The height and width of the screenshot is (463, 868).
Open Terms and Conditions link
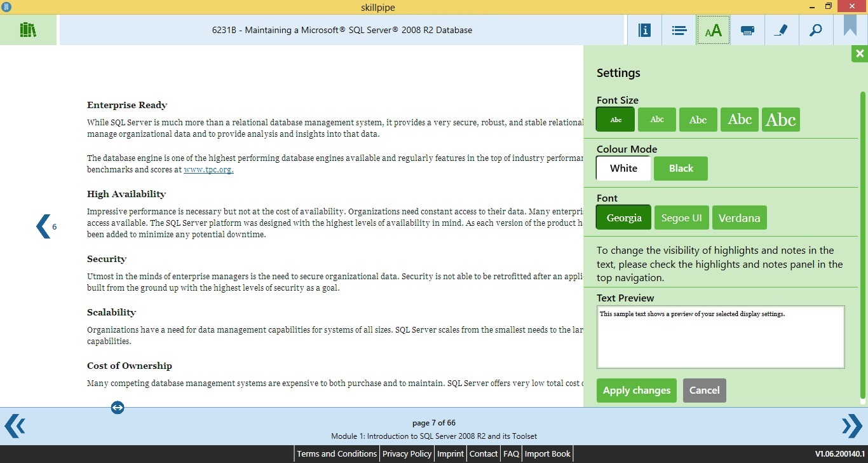(337, 453)
